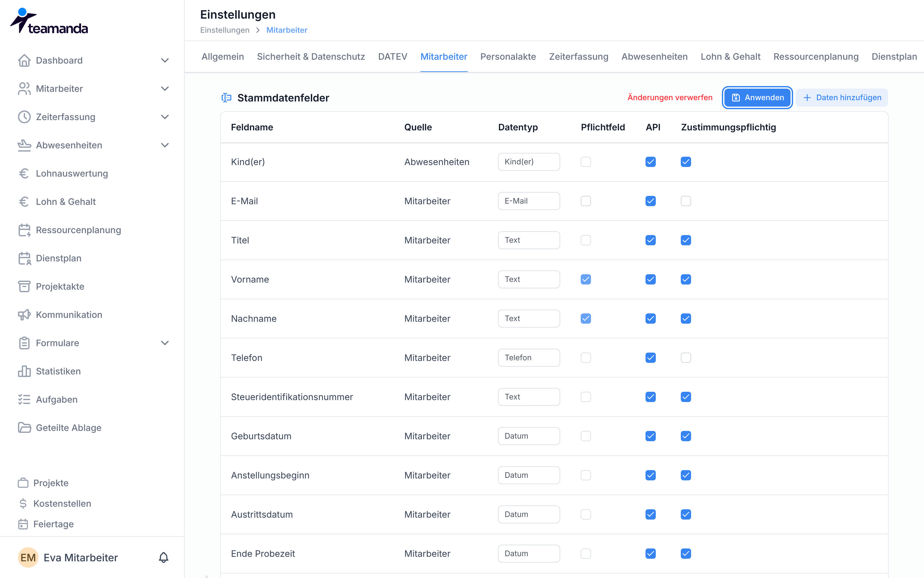This screenshot has height=578, width=924.
Task: Enable Pflichtfeld checkbox for Kind(er)
Action: [586, 162]
